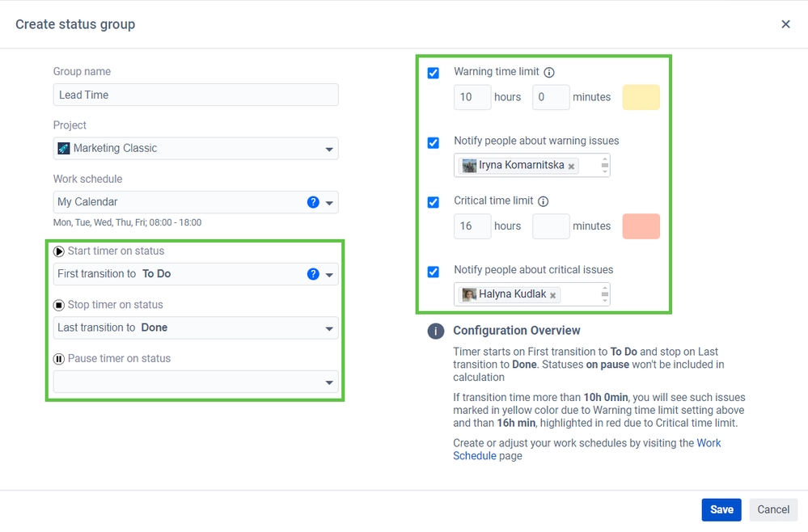Expand the Work schedule dropdown
808x532 pixels.
pyautogui.click(x=329, y=203)
